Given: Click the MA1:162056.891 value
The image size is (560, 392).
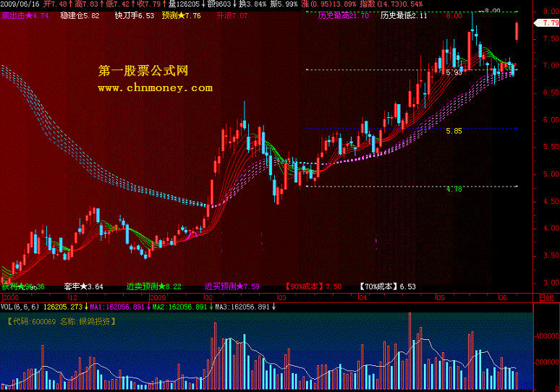Looking at the screenshot, I should tap(120, 307).
